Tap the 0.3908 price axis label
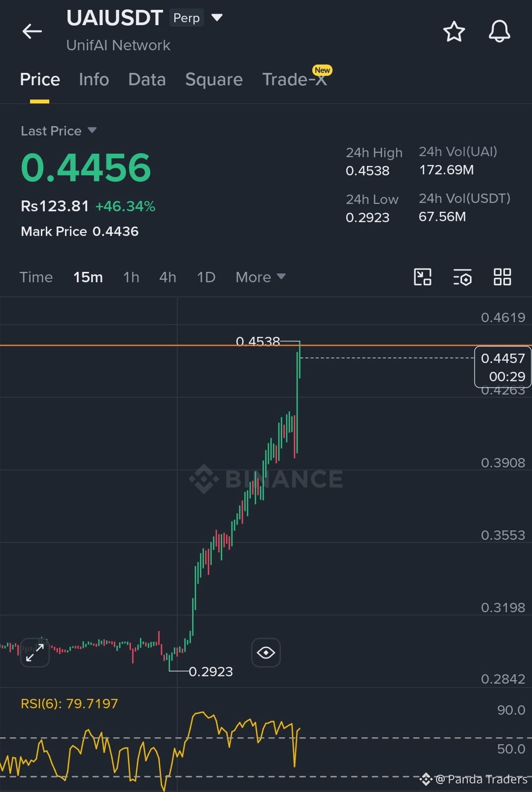 pyautogui.click(x=503, y=463)
